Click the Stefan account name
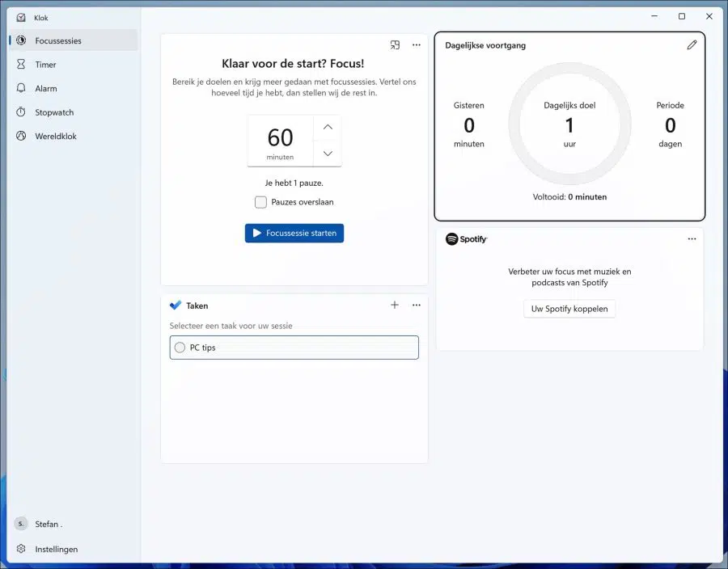Viewport: 728px width, 569px height. tap(49, 524)
